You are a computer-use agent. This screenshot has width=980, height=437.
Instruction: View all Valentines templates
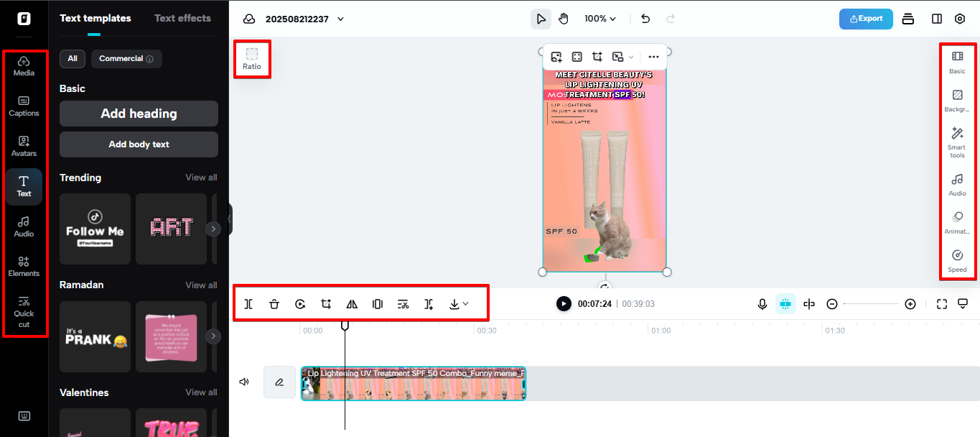click(201, 392)
